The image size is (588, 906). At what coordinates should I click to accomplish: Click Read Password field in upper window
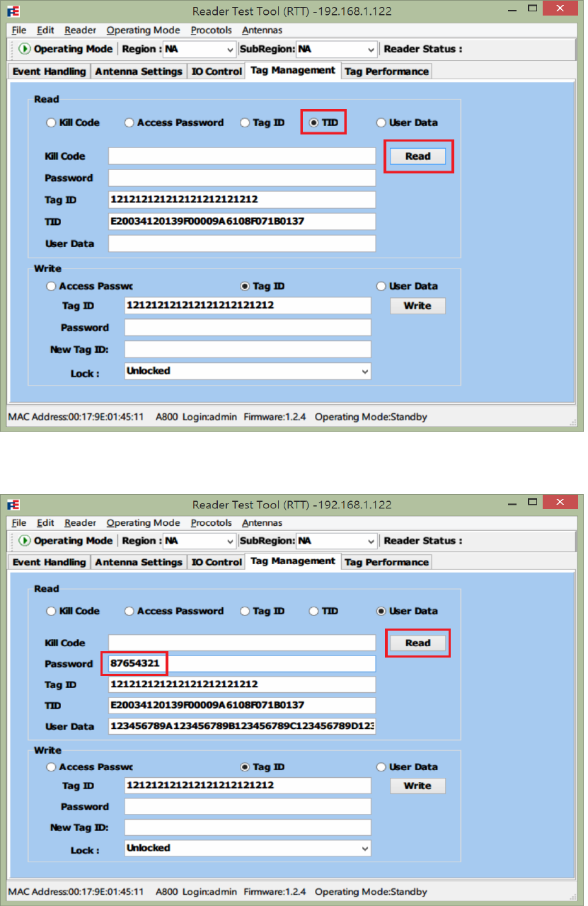[x=242, y=178]
